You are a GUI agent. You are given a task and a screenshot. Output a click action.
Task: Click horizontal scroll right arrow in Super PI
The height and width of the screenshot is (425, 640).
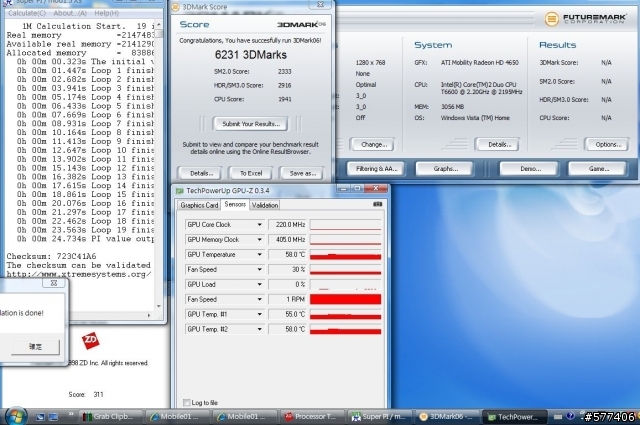pos(149,315)
